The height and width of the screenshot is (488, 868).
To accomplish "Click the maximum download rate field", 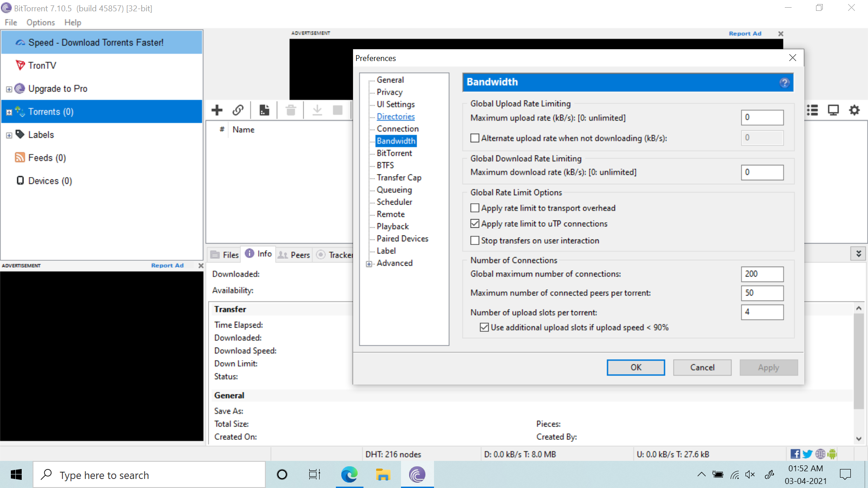I will (x=762, y=172).
